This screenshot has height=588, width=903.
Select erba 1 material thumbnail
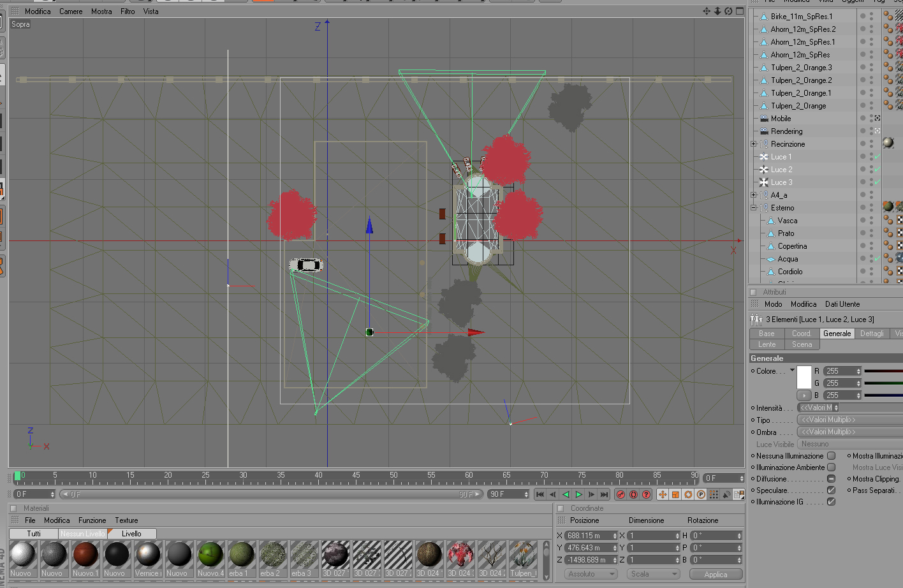click(x=242, y=559)
